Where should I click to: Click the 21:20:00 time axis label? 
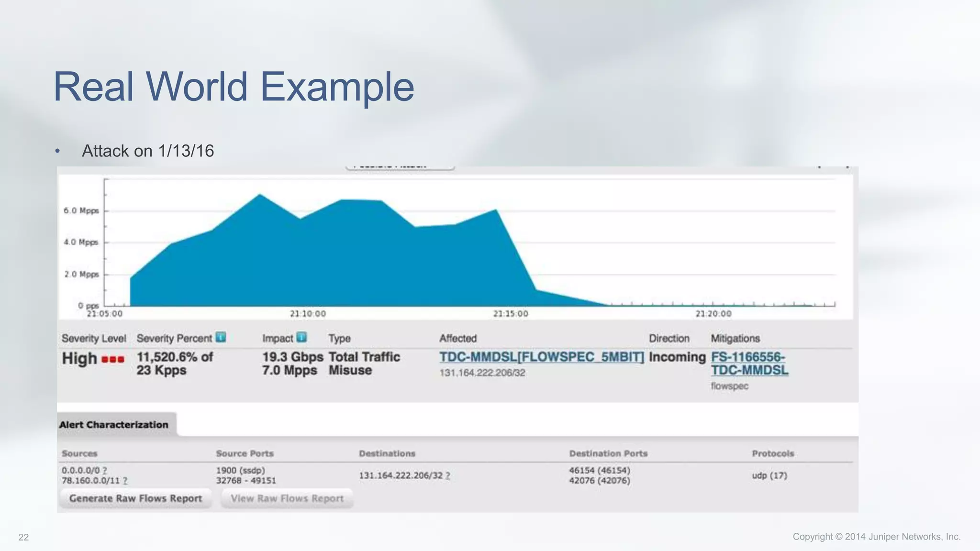point(713,314)
